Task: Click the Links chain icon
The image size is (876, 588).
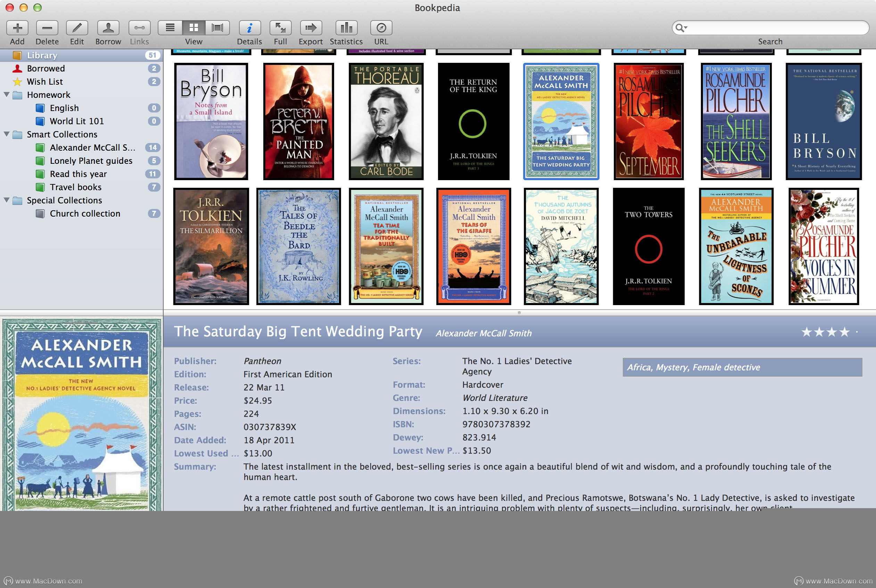Action: [x=139, y=28]
